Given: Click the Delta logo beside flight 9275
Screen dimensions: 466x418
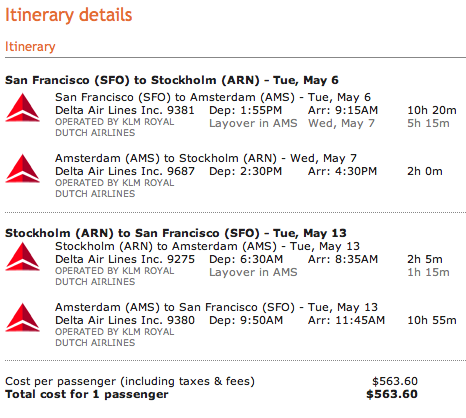Looking at the screenshot, I should pos(23,257).
